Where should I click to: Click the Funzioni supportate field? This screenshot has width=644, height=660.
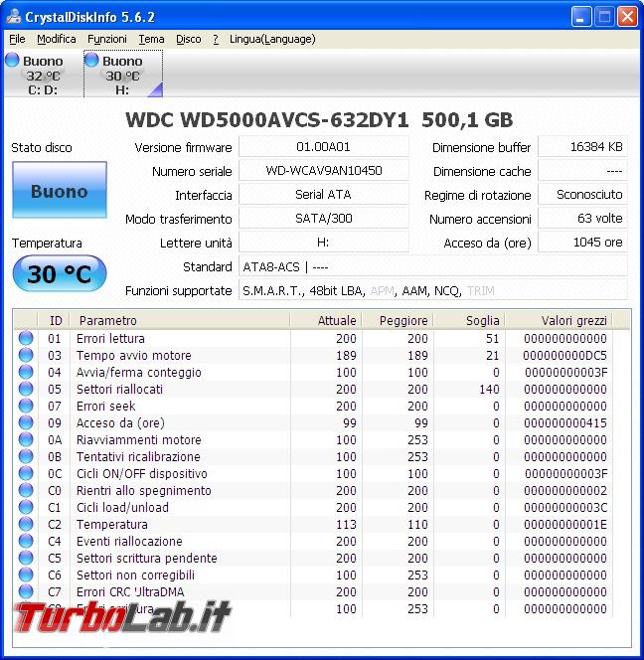[433, 290]
